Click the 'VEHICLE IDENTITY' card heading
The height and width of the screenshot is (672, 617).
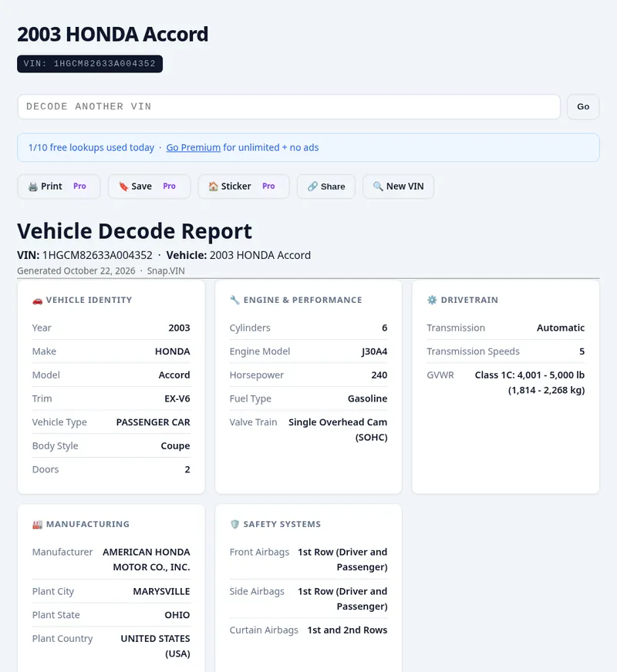89,300
